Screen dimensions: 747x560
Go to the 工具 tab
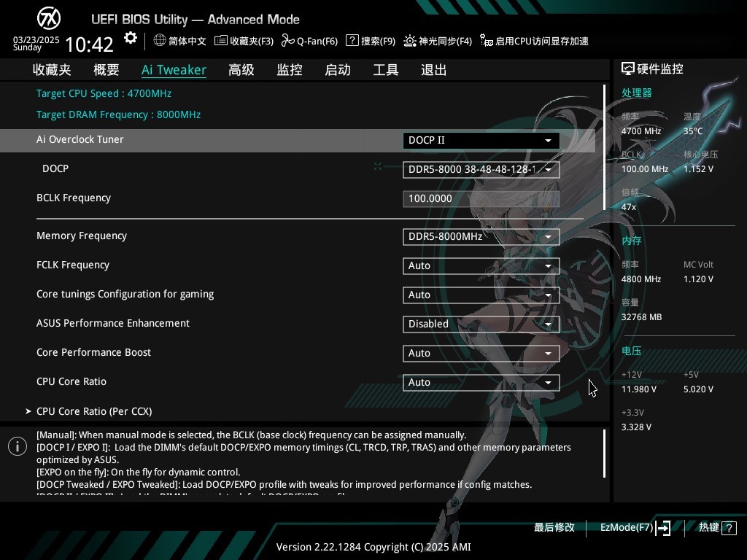(x=386, y=70)
